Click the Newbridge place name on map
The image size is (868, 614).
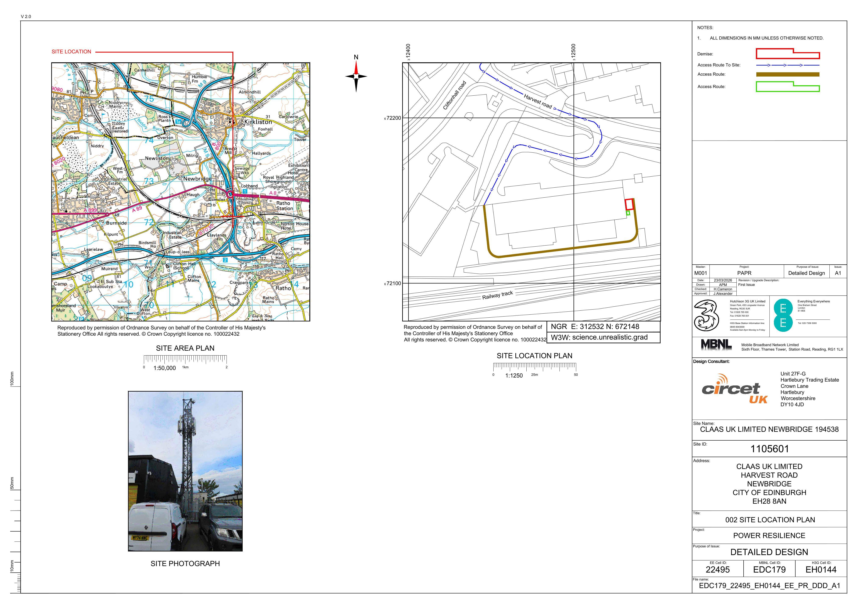click(197, 179)
